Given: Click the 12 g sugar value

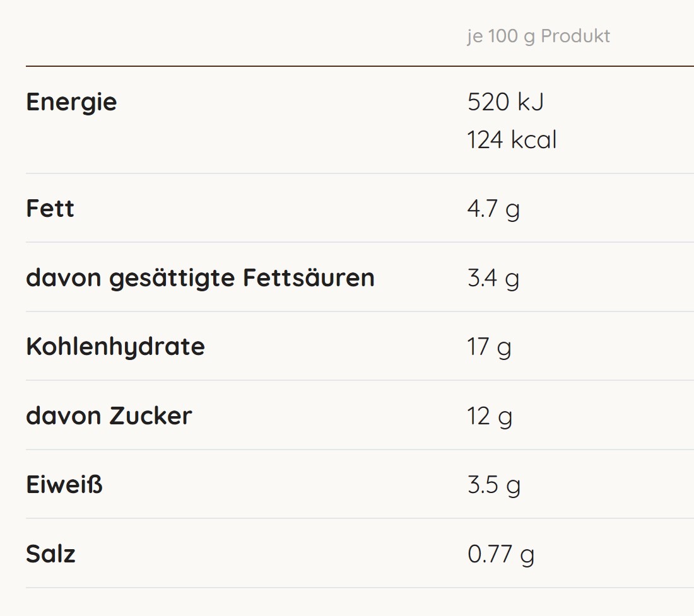Looking at the screenshot, I should point(490,416).
